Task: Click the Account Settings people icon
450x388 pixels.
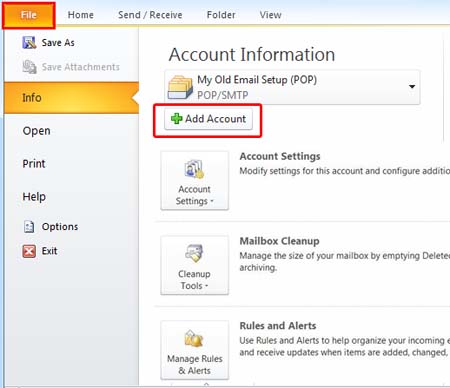Action: click(194, 169)
